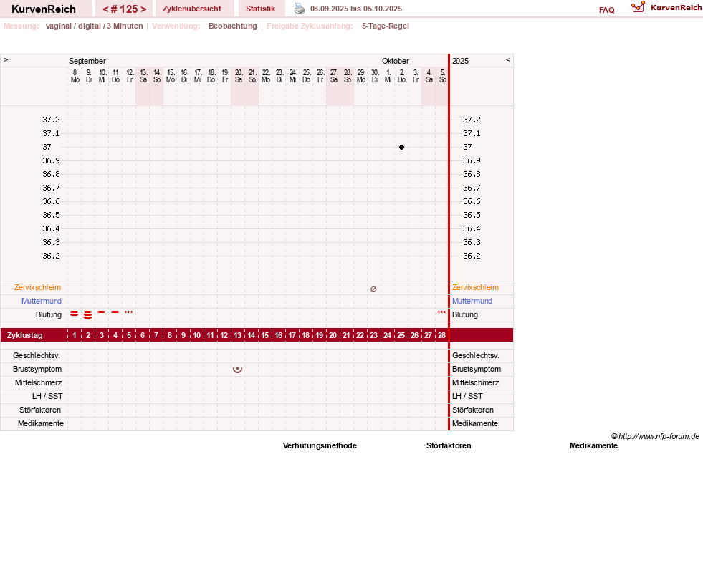Open the Statistik tab
Image resolution: width=703 pixels, height=588 pixels.
pos(260,9)
